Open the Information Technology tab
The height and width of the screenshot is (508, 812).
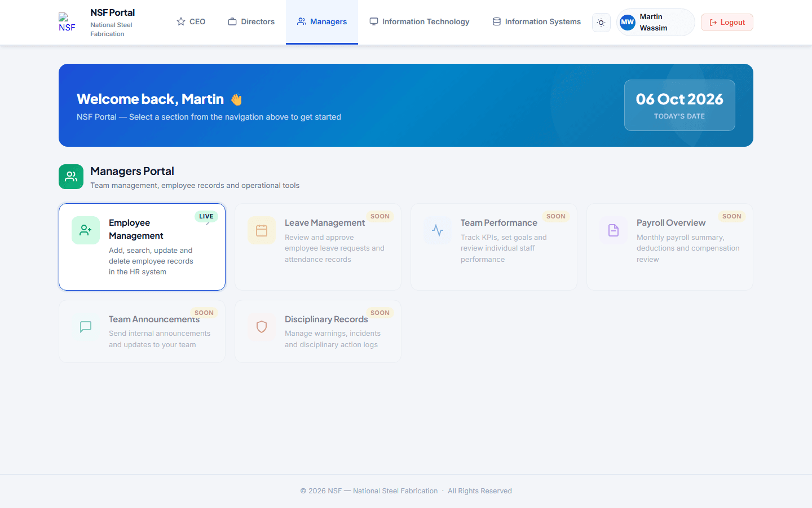point(420,21)
